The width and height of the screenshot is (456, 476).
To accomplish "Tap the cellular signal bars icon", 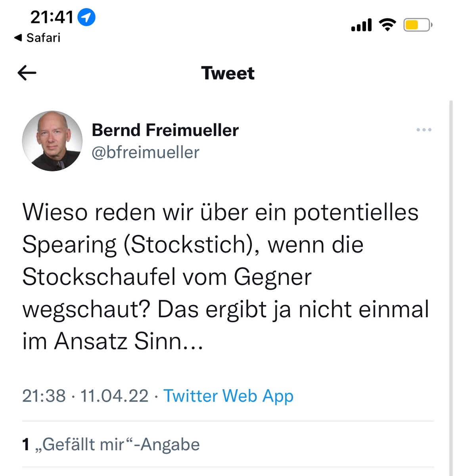I will click(x=361, y=25).
